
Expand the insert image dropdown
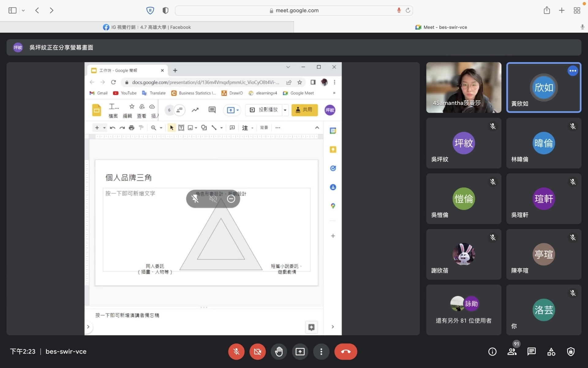(x=196, y=128)
